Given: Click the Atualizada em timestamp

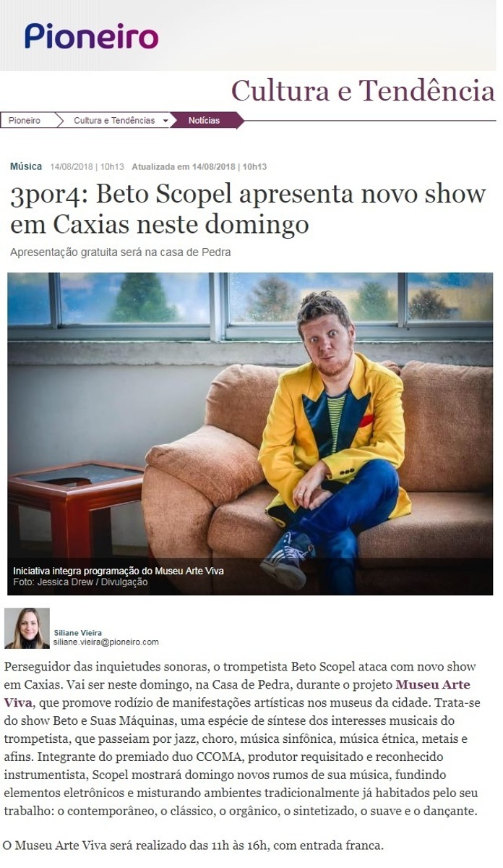Looking at the screenshot, I should (x=199, y=166).
